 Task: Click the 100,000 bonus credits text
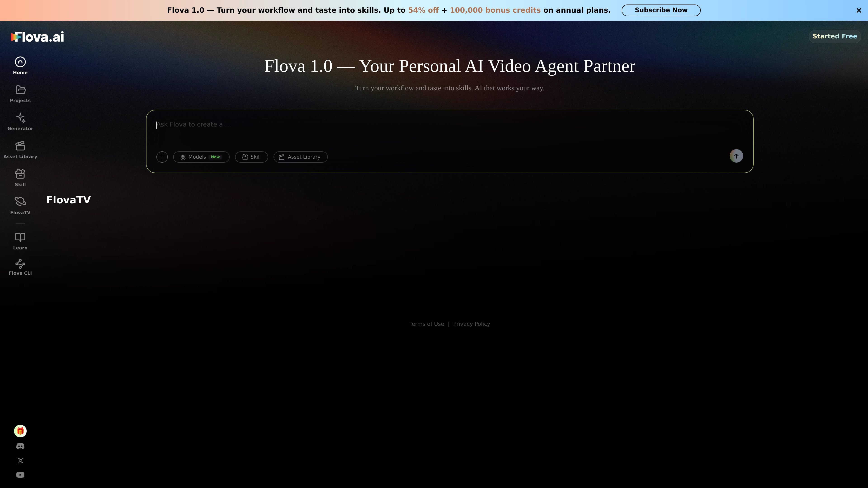pyautogui.click(x=495, y=10)
